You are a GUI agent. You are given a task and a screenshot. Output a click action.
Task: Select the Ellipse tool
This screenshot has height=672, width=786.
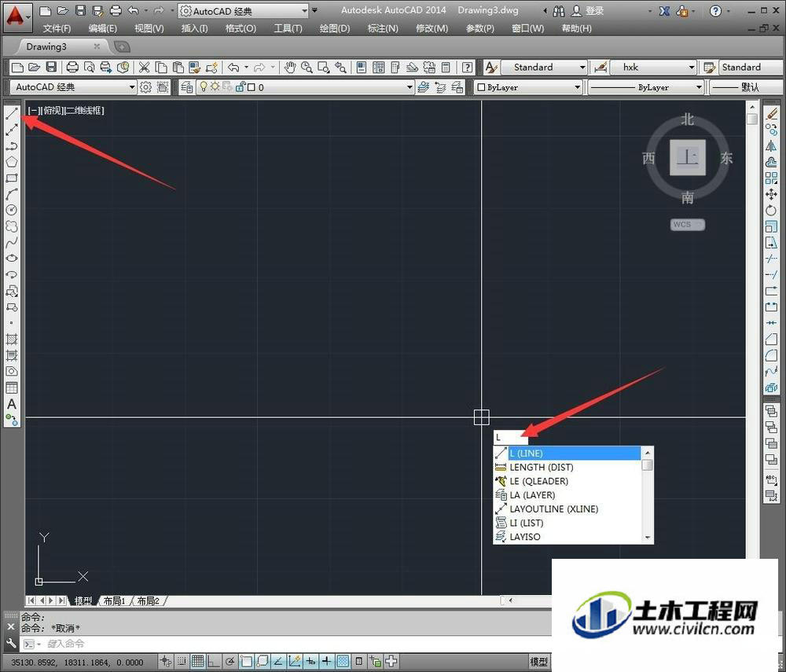pyautogui.click(x=12, y=258)
